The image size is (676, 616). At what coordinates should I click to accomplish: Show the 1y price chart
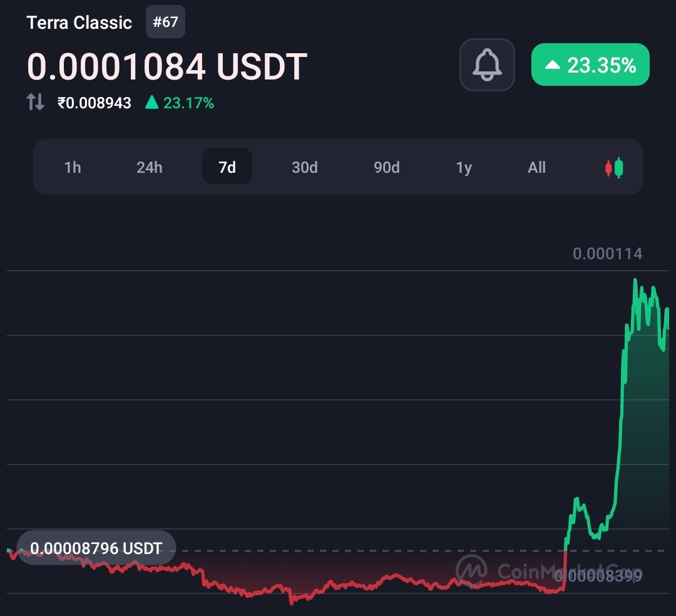pos(464,167)
